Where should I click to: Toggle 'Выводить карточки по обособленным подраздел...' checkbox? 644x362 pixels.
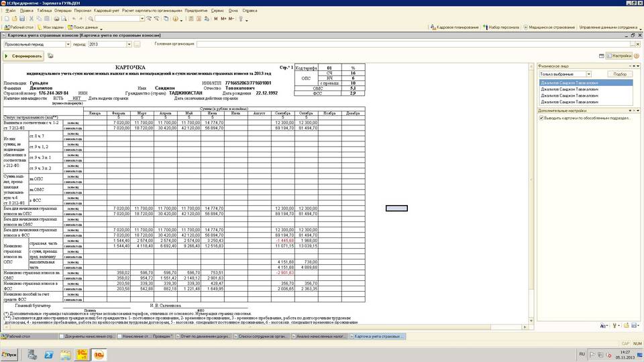point(541,118)
